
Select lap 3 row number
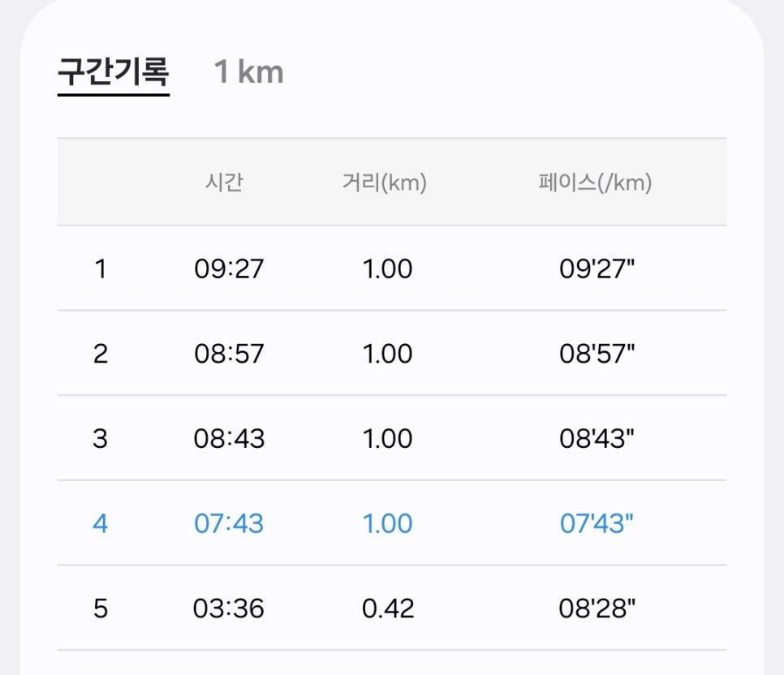point(100,438)
